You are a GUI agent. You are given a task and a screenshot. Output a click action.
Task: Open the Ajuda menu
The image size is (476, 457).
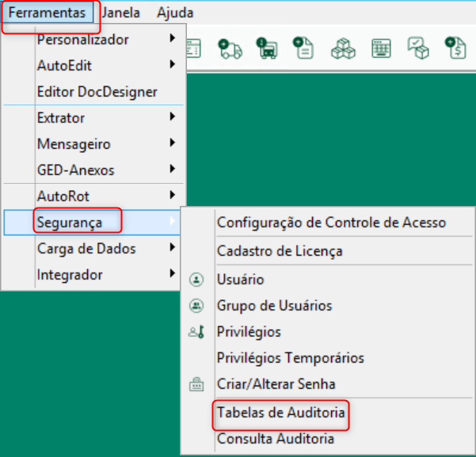click(175, 13)
